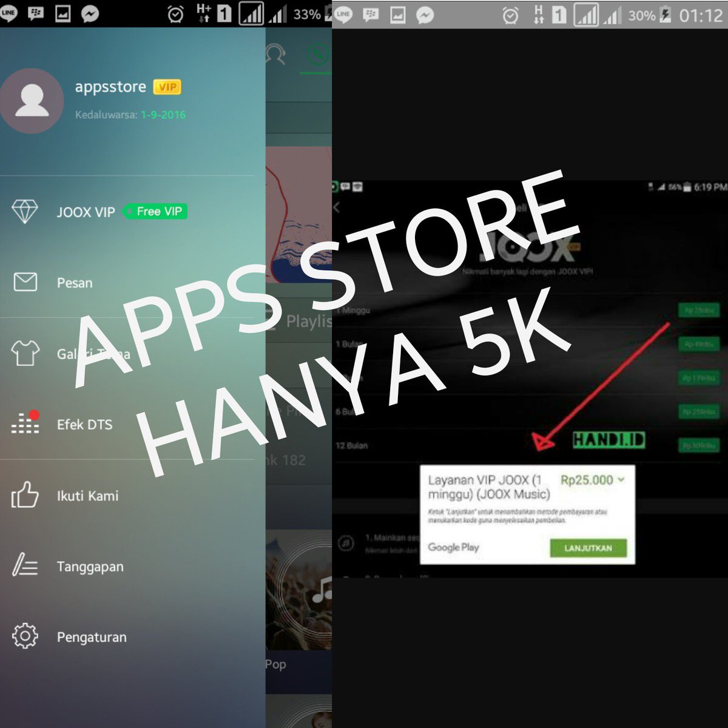Tap the Pesan envelope icon
This screenshot has width=728, height=728.
(25, 282)
